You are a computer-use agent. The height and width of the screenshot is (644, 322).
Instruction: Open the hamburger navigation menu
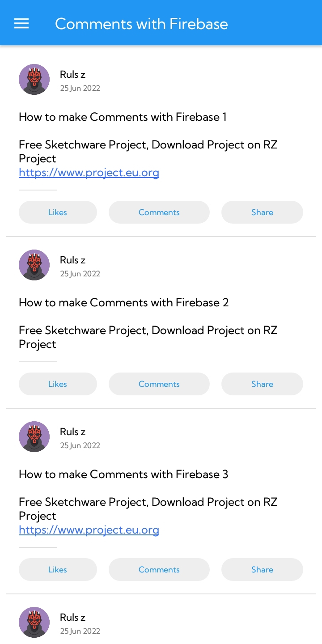coord(21,23)
